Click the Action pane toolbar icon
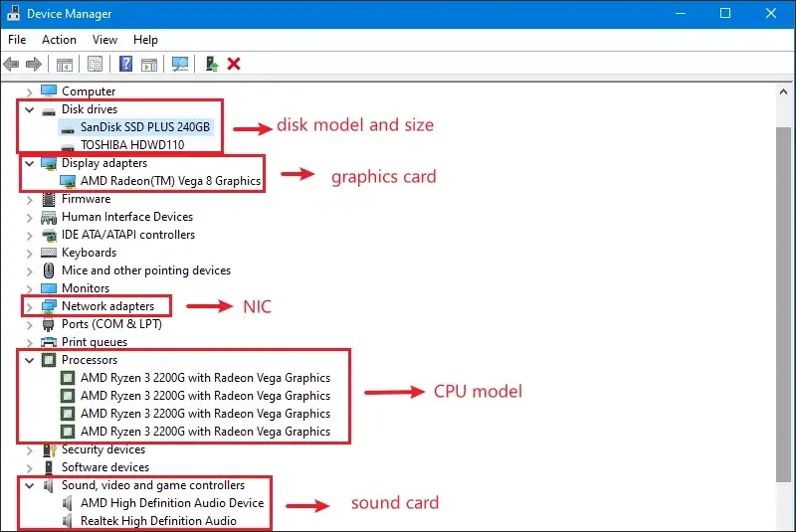The image size is (796, 532). (x=149, y=65)
